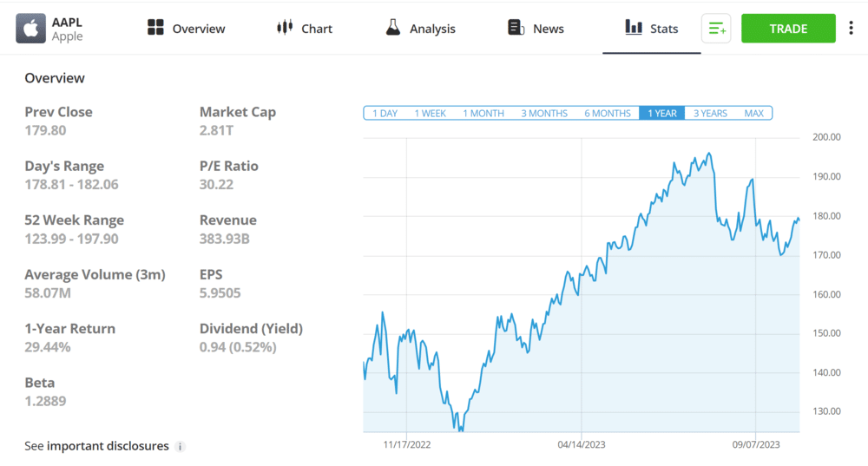Image resolution: width=868 pixels, height=466 pixels.
Task: Click the 11/17/2022 date axis label
Action: [407, 445]
